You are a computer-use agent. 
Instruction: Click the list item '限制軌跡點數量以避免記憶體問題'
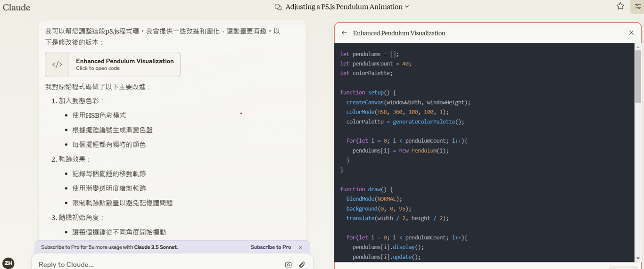pos(123,203)
